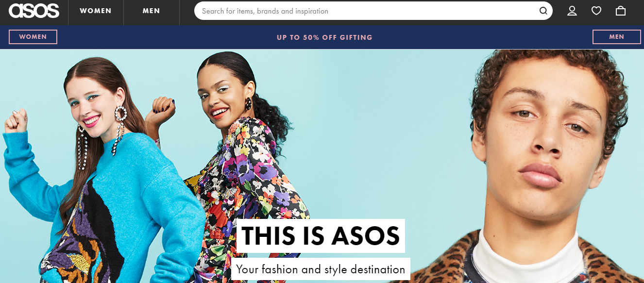Open the shopping bag icon
644x283 pixels.
point(621,11)
